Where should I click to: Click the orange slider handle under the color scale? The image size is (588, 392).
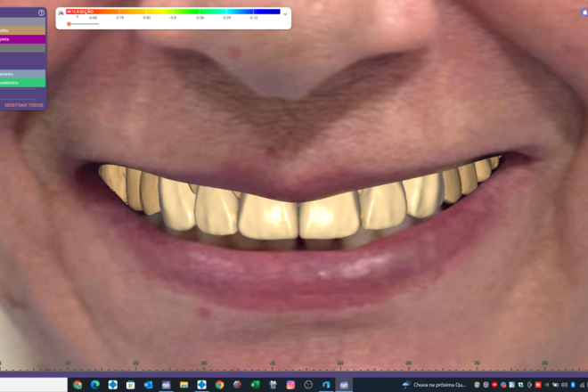point(69,24)
